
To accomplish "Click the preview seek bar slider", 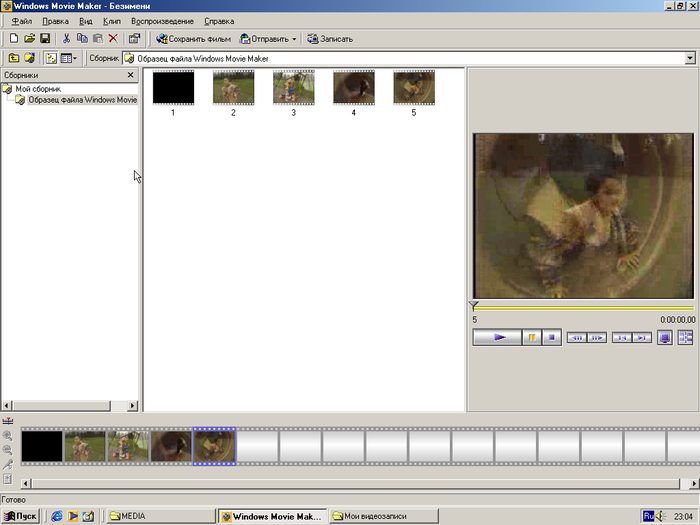I will (474, 306).
